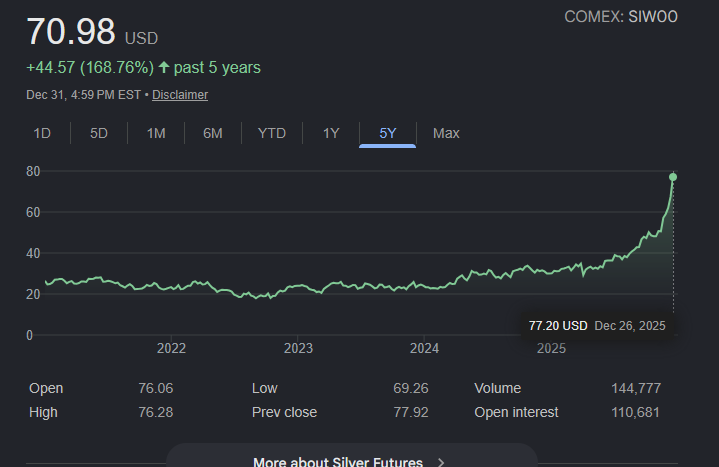Switch chart to 6M range
The width and height of the screenshot is (719, 467).
pyautogui.click(x=213, y=133)
